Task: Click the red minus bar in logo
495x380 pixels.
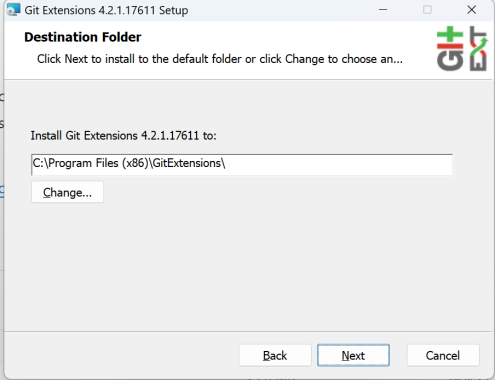Action: (x=450, y=46)
